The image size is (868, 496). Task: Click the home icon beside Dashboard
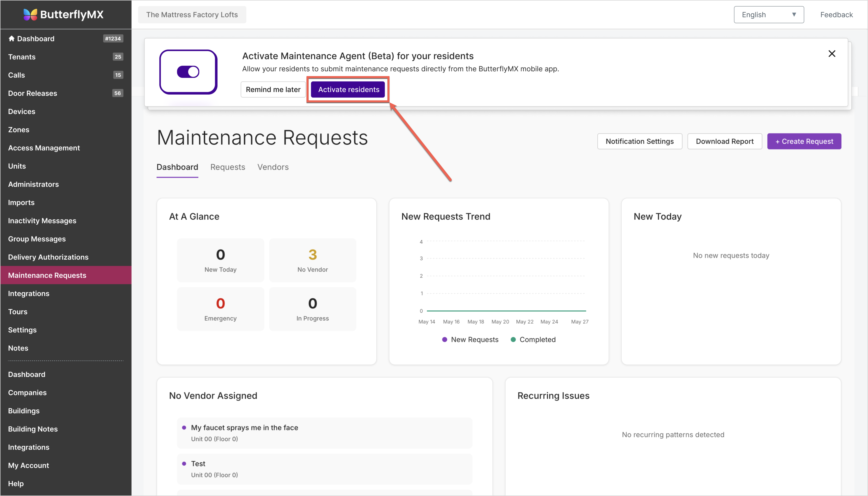[12, 39]
